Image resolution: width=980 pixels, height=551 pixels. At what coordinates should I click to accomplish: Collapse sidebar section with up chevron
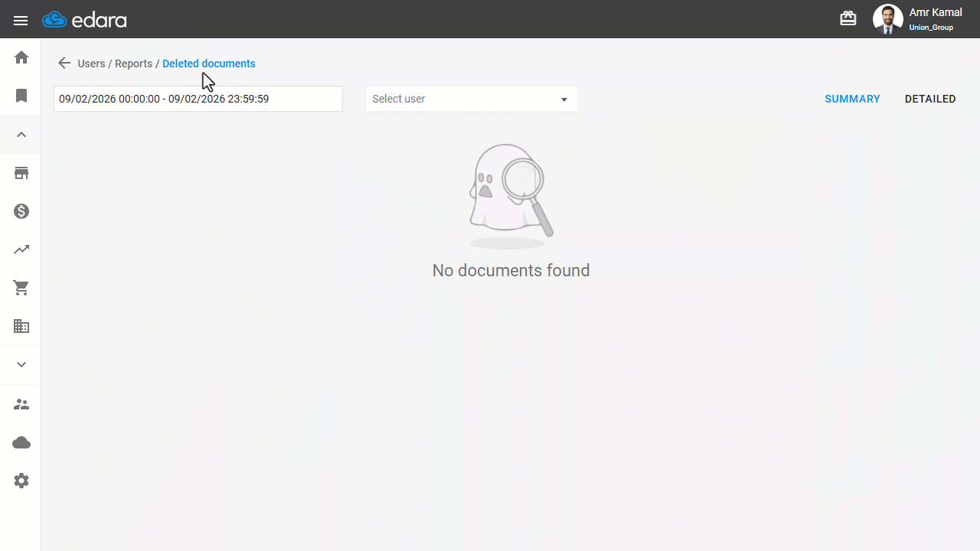pos(21,135)
